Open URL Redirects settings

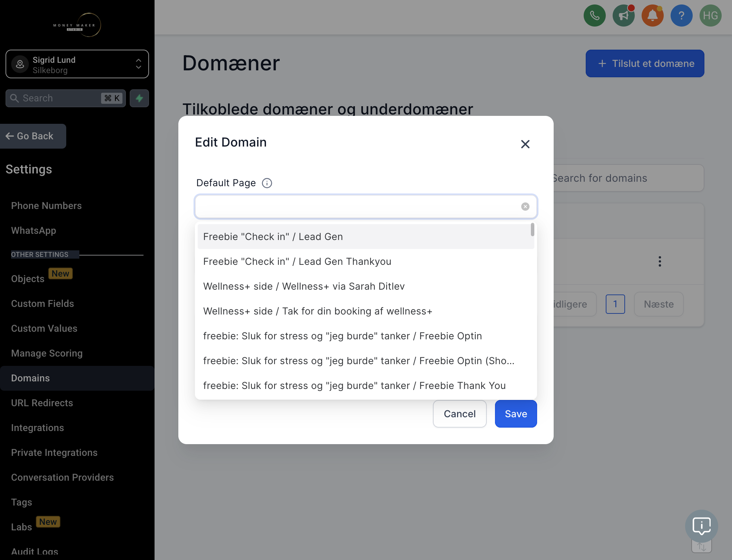click(x=42, y=403)
